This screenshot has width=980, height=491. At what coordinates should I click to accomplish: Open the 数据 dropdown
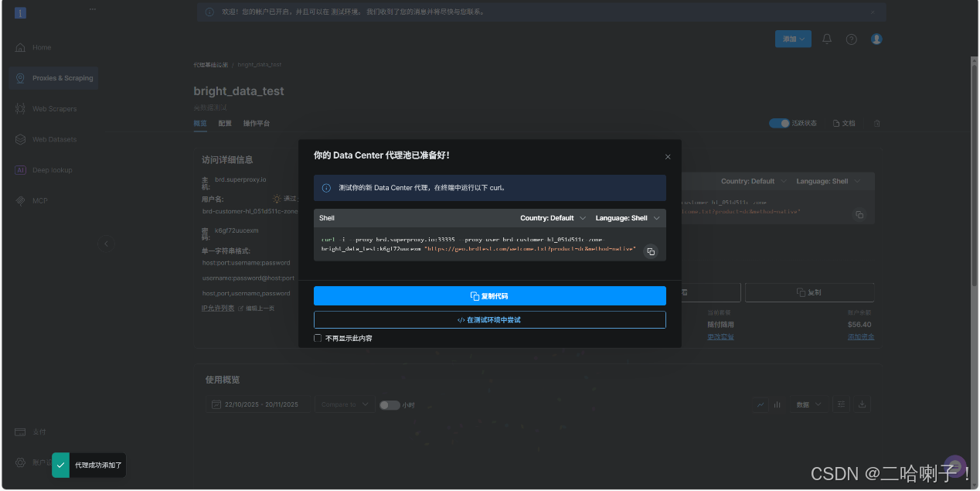(808, 404)
